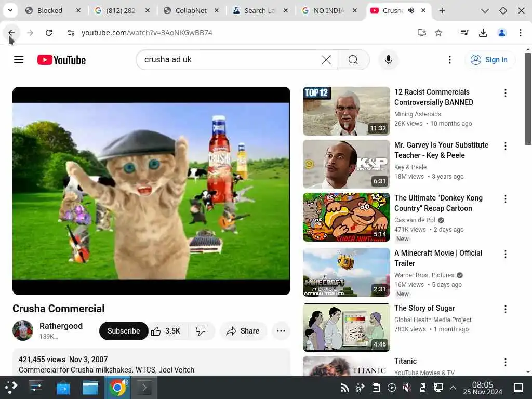Open the media player tray icon
The image size is (532, 399).
(392, 388)
